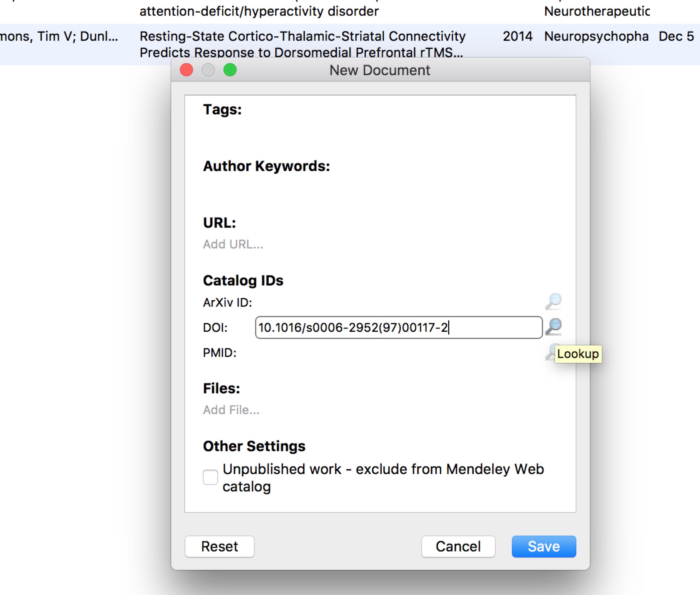Image resolution: width=700 pixels, height=595 pixels.
Task: Click the grey minimize window button
Action: [x=208, y=70]
